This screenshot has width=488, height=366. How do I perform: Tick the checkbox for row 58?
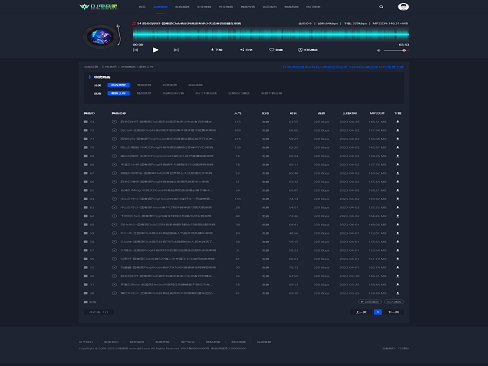tap(86, 242)
